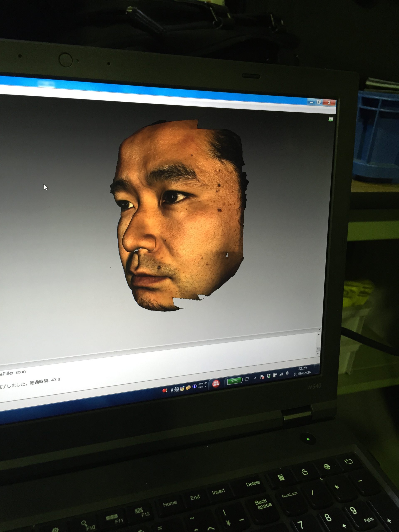Click the log panel scroll-up arrow

[x=319, y=334]
